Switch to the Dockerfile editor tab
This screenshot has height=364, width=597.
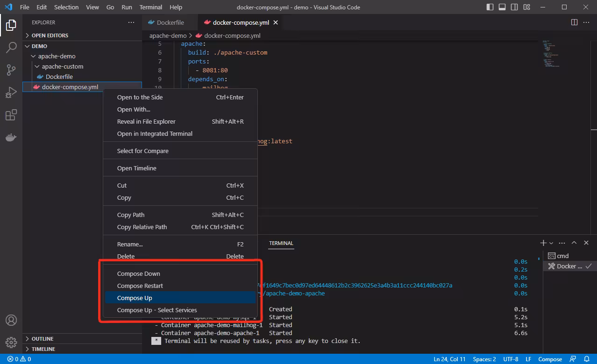170,22
